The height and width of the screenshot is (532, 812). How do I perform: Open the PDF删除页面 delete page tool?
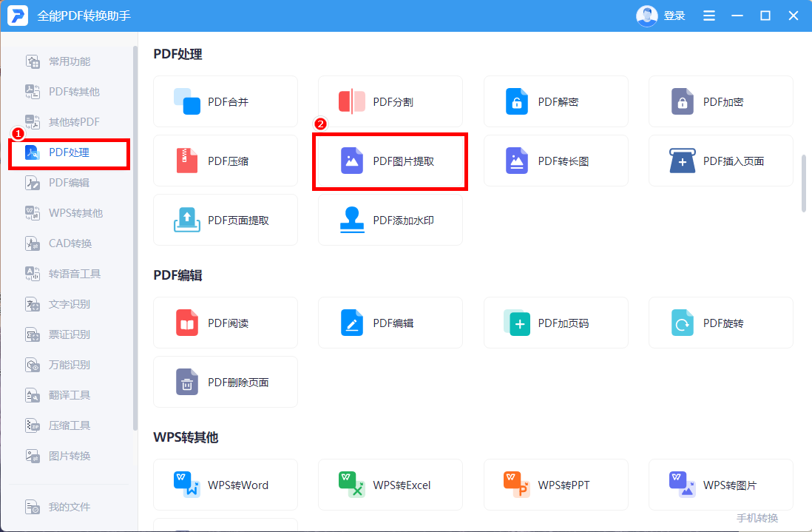(226, 382)
